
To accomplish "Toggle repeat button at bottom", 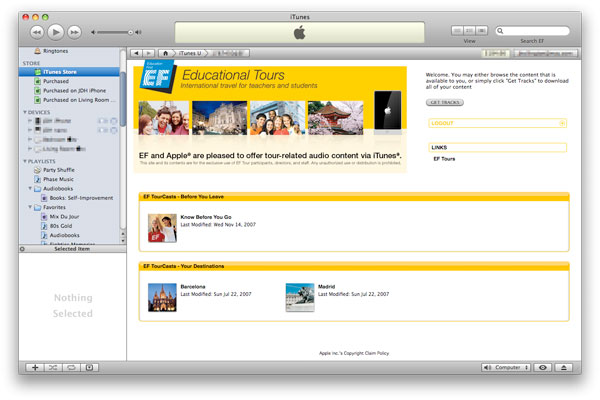I will [x=72, y=367].
